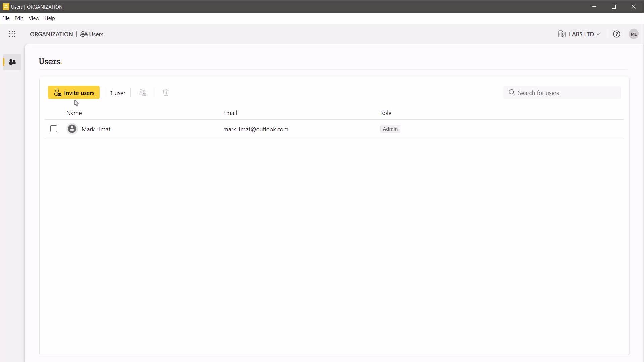Open the File menu

tap(6, 18)
